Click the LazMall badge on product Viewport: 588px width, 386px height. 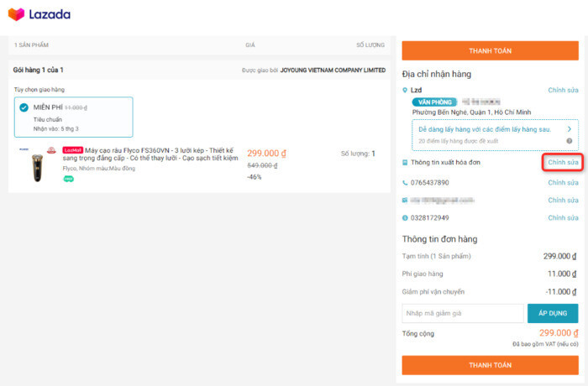(x=73, y=150)
